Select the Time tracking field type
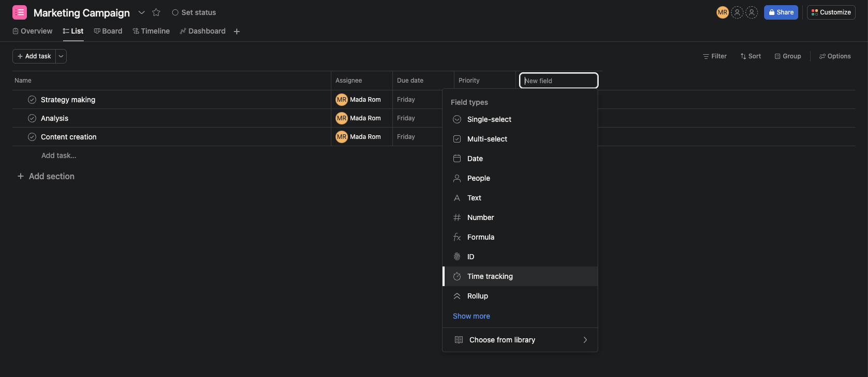Screen dimensions: 868x377 pos(520,276)
